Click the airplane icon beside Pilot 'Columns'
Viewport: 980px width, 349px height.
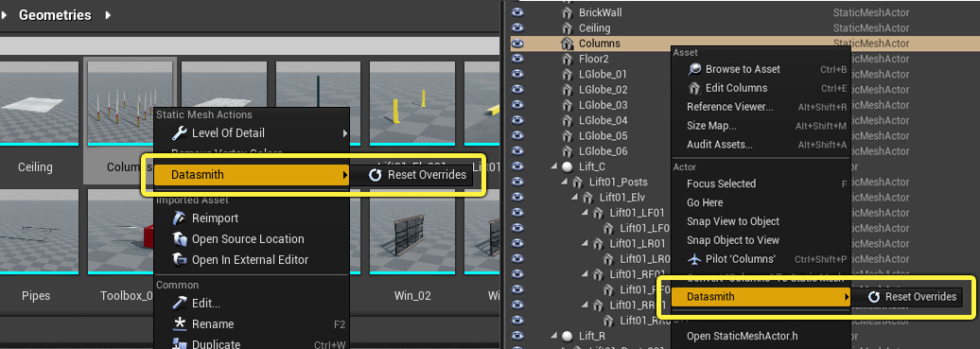pos(693,259)
